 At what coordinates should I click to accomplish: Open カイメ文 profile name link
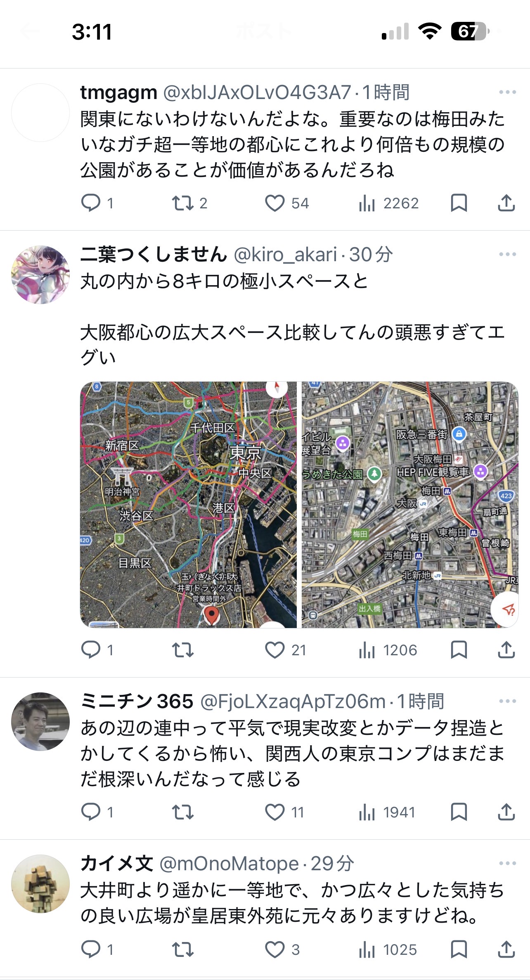[x=117, y=864]
